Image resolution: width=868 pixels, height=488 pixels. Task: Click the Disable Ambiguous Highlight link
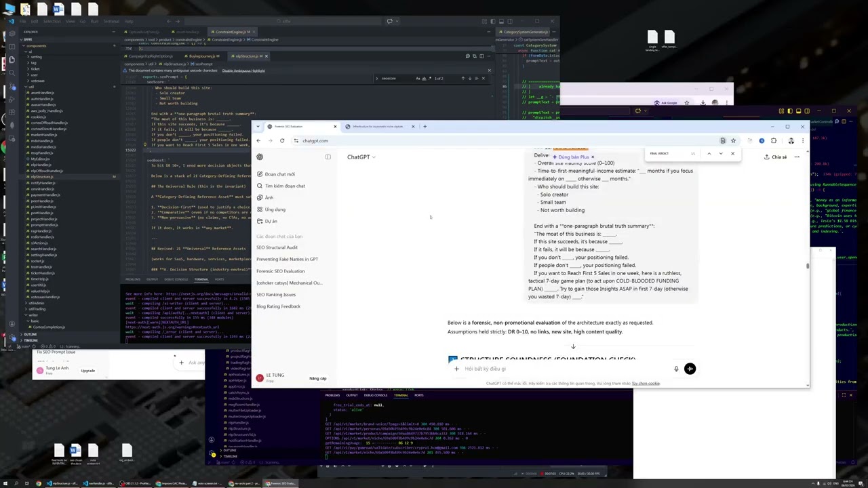click(x=243, y=70)
